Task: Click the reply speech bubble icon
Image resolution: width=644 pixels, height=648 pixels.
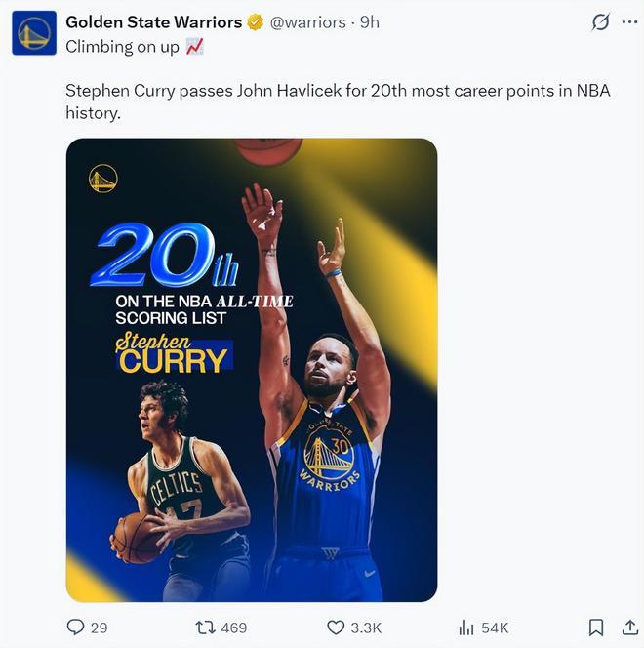Action: [x=75, y=627]
